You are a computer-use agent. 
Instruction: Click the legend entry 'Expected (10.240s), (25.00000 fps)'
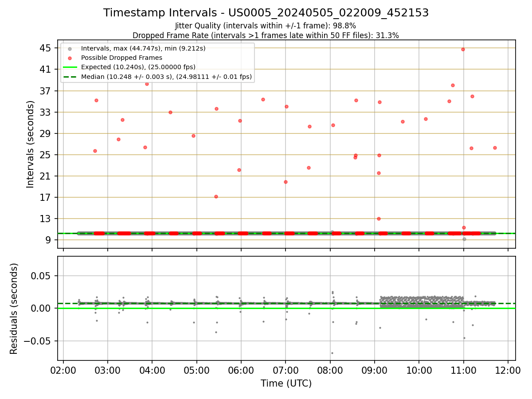click(138, 67)
